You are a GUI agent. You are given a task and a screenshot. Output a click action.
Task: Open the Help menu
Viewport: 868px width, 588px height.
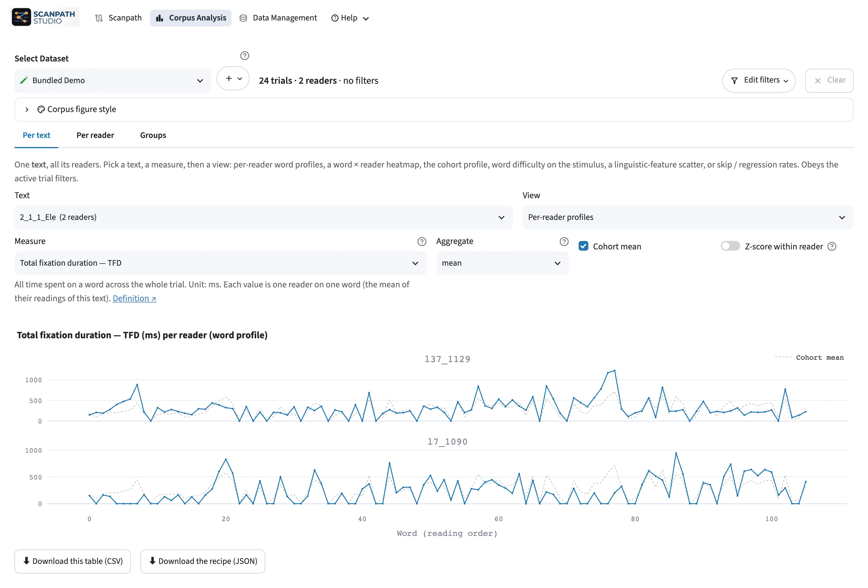[x=350, y=18]
